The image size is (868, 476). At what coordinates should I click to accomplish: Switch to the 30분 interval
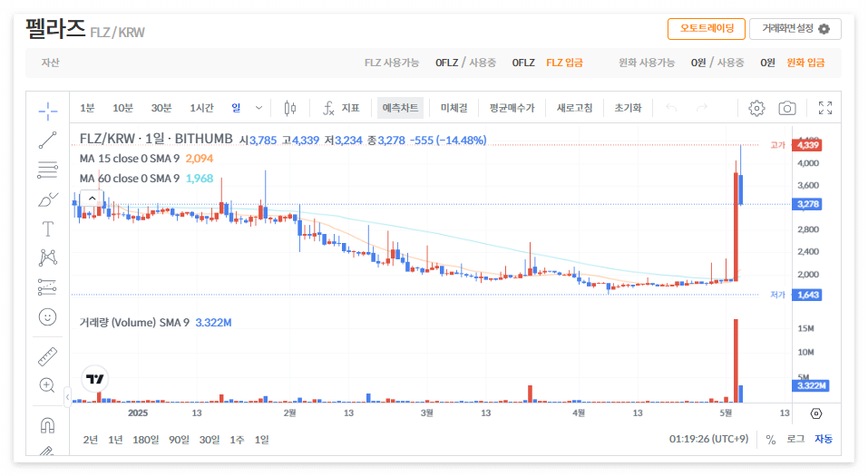click(161, 108)
